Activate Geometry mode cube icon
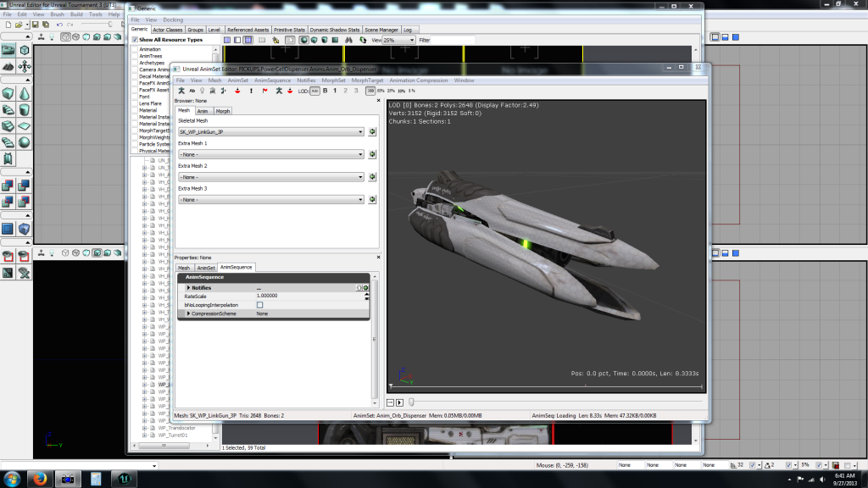The image size is (868, 488). point(25,50)
